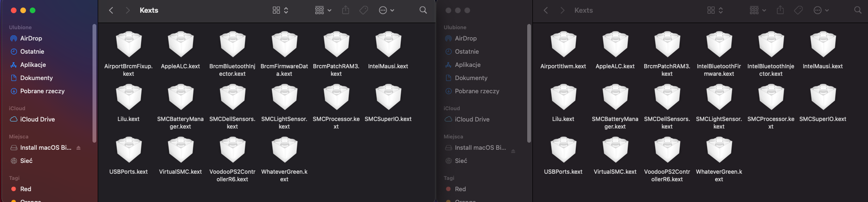Screen dimensions: 868x202
Task: Select AirportBrcmFixup.kext in left window
Action: coord(128,53)
